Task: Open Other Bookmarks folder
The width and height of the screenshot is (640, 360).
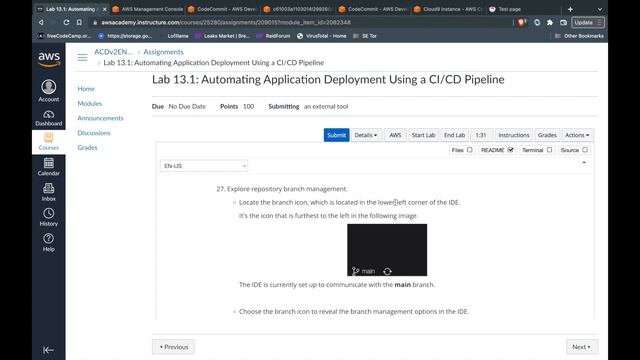Action: pos(579,36)
